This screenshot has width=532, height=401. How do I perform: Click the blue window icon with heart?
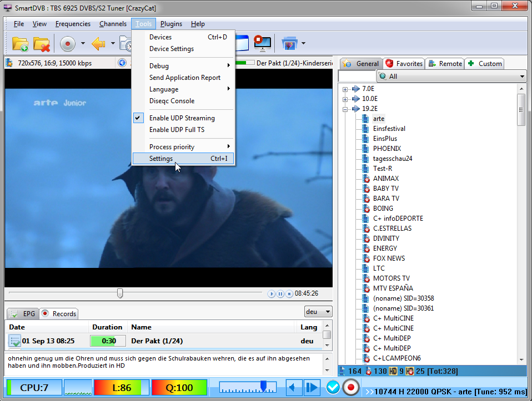coord(289,43)
